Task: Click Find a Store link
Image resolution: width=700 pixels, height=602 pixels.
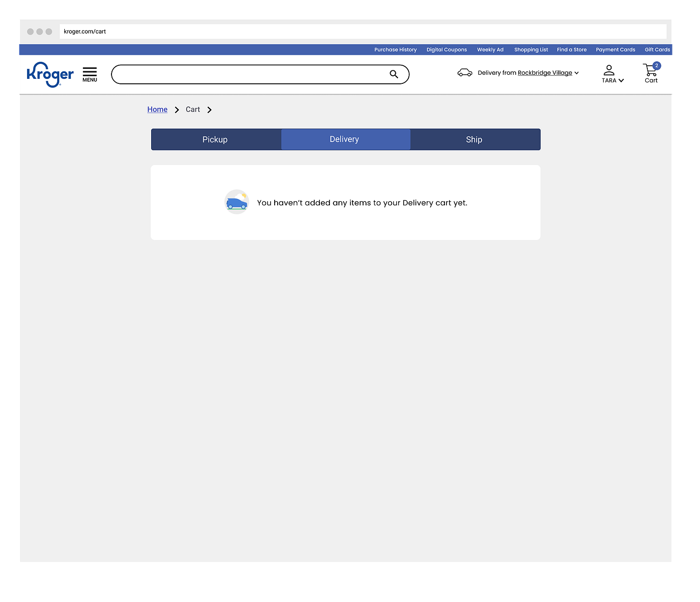Action: click(571, 50)
